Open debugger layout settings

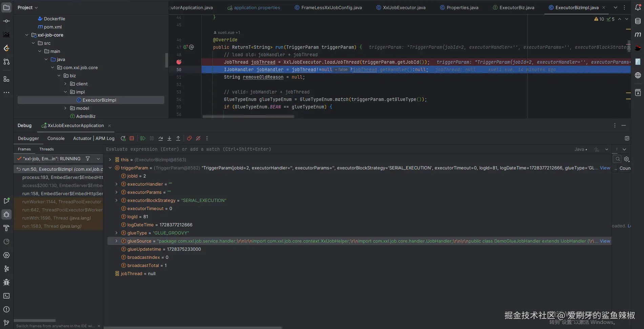627,138
